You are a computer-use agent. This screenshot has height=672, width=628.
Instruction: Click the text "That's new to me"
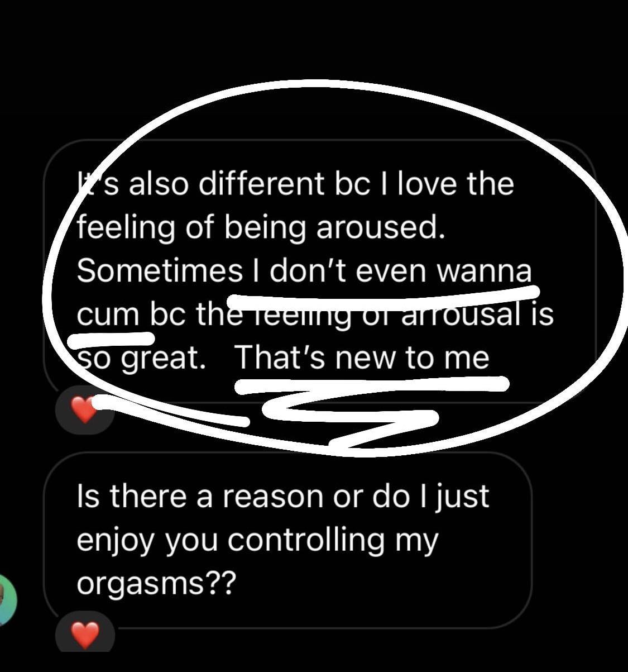point(362,358)
